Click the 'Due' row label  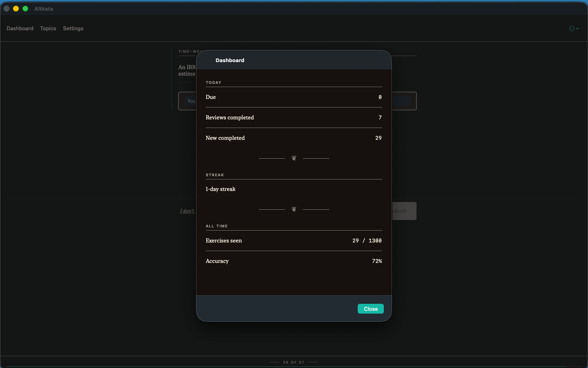tap(211, 97)
